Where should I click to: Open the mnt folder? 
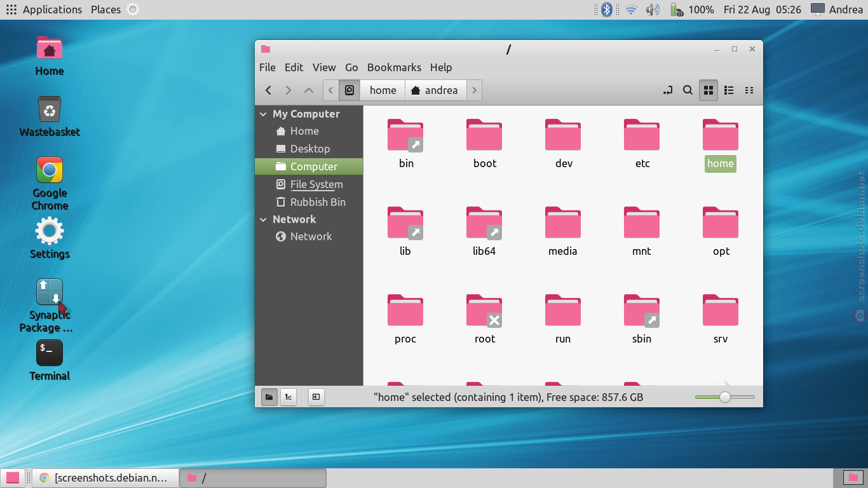(642, 224)
